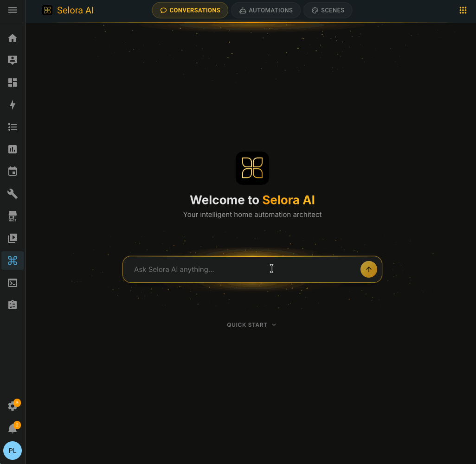Go to the Home overview icon

[x=13, y=38]
